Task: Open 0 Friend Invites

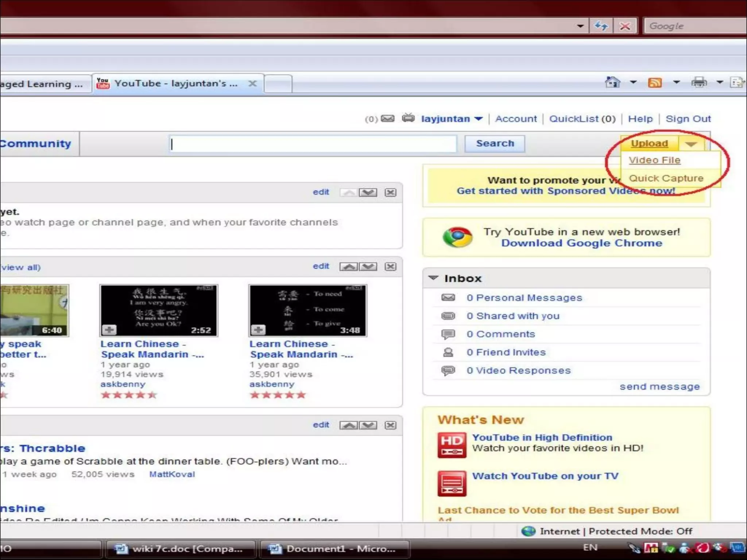Action: 506,353
